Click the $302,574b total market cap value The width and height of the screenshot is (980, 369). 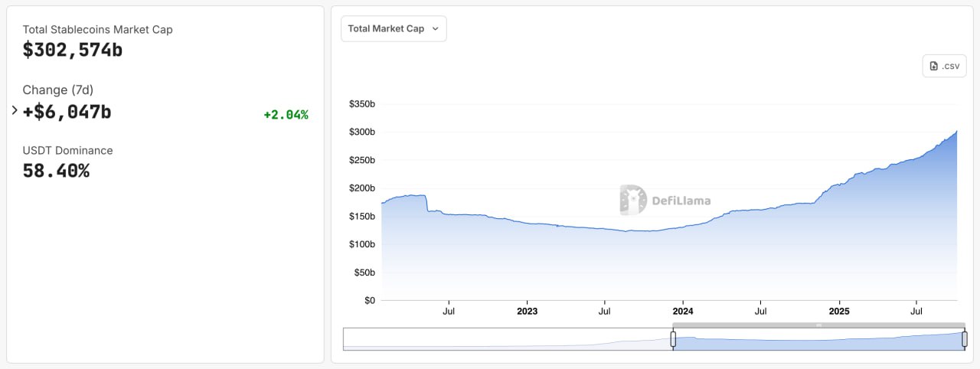click(x=73, y=51)
